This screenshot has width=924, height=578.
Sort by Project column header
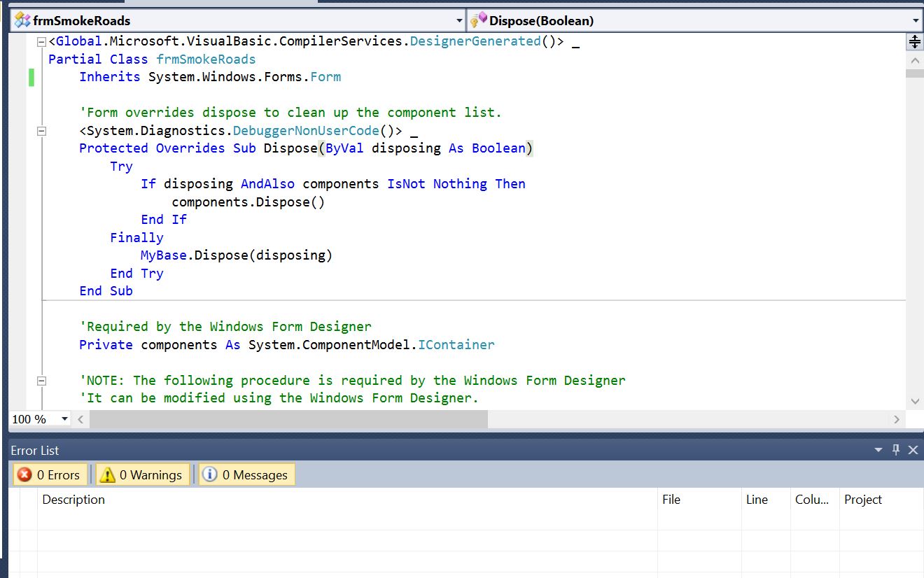point(881,500)
